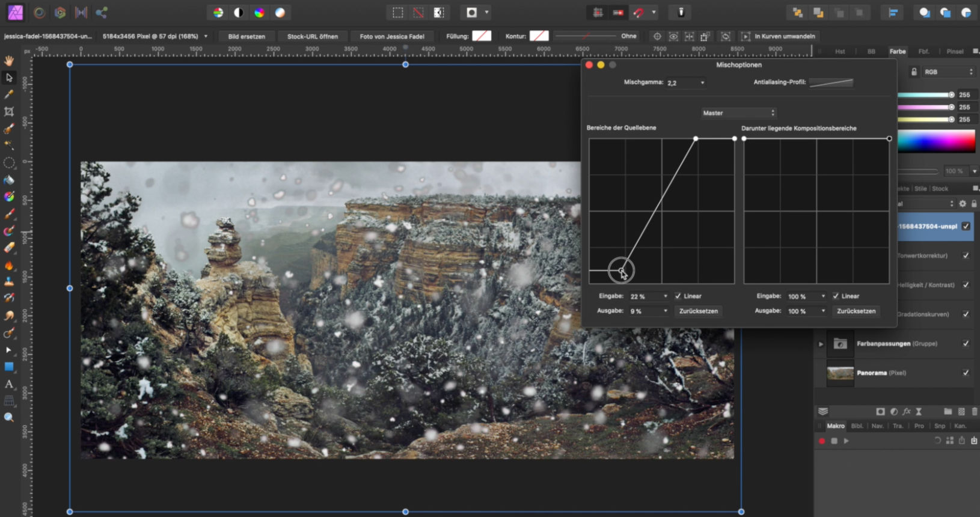Image resolution: width=980 pixels, height=517 pixels.
Task: Switch to the Liquify Persona icon
Action: pyautogui.click(x=40, y=12)
